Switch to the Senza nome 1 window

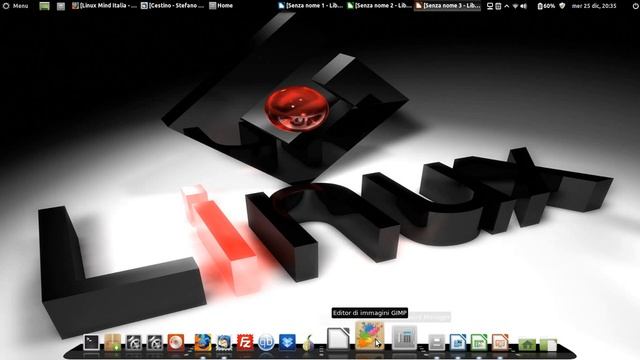310,6
